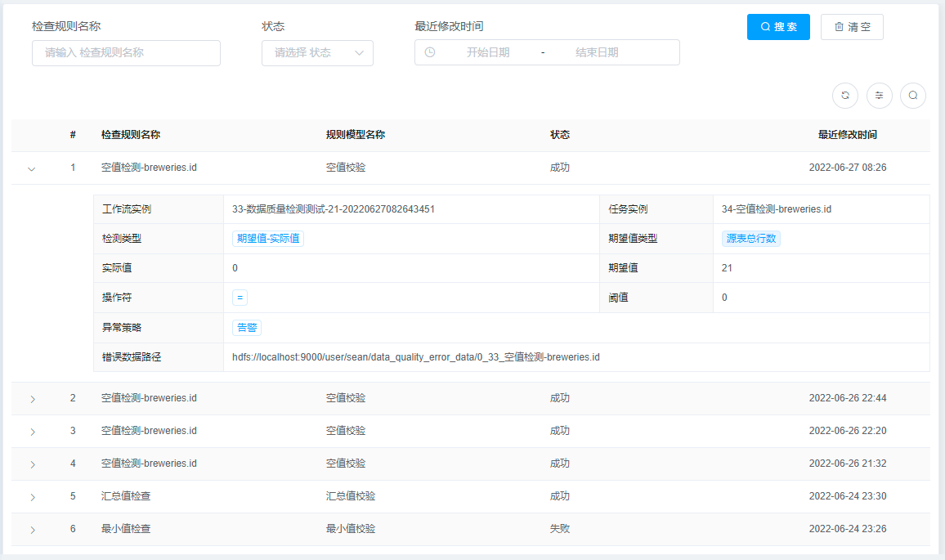Click the 搜索 search button
Screen dimensions: 945x560
778,26
